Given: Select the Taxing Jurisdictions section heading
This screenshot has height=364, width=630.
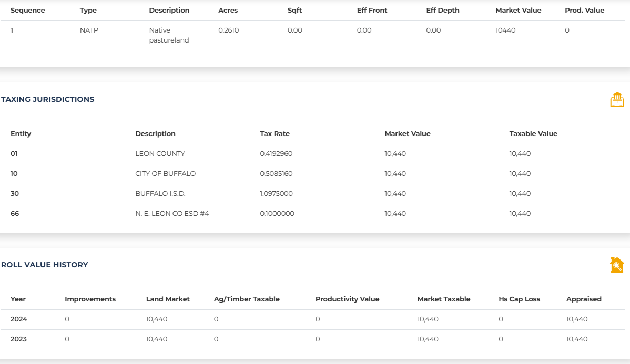Looking at the screenshot, I should (x=48, y=99).
